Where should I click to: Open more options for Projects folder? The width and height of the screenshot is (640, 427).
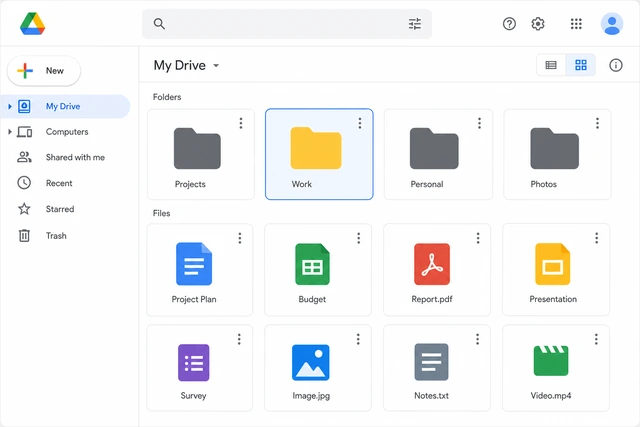point(241,123)
